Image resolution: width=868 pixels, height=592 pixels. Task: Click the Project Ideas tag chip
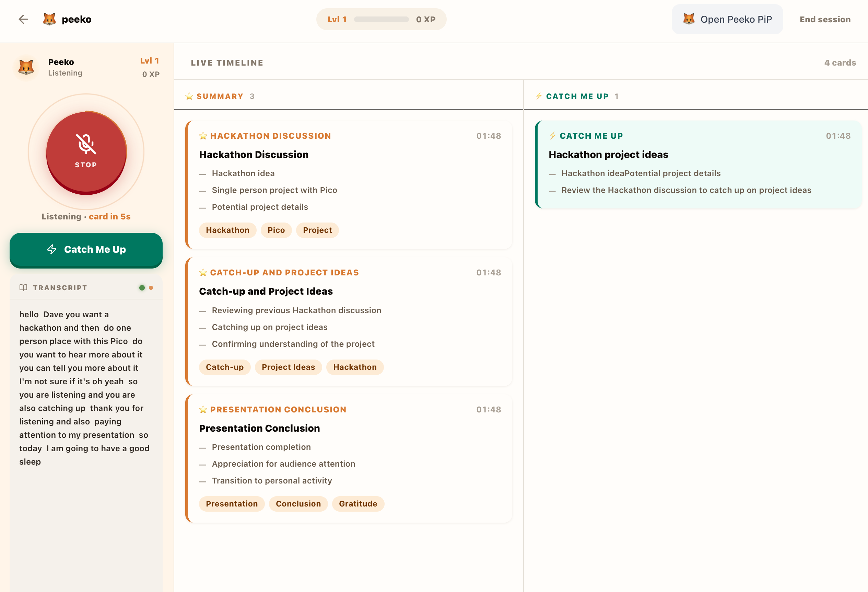click(x=288, y=367)
